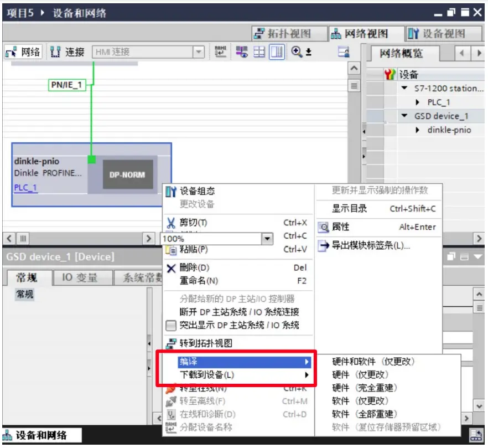The height and width of the screenshot is (448, 488).
Task: Click the Device column header icon
Action: 390,74
